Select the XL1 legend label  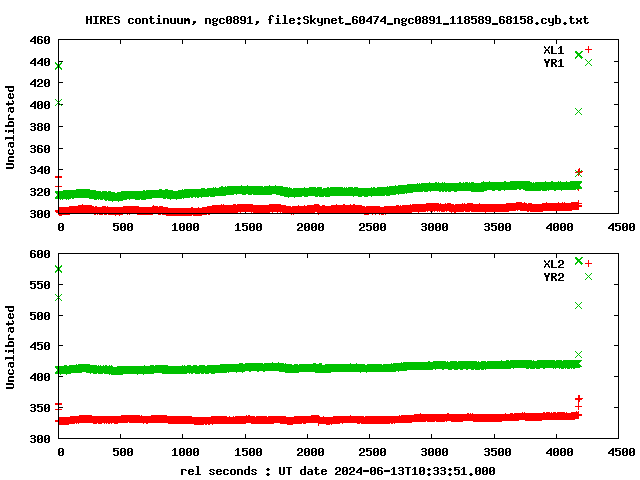[553, 50]
